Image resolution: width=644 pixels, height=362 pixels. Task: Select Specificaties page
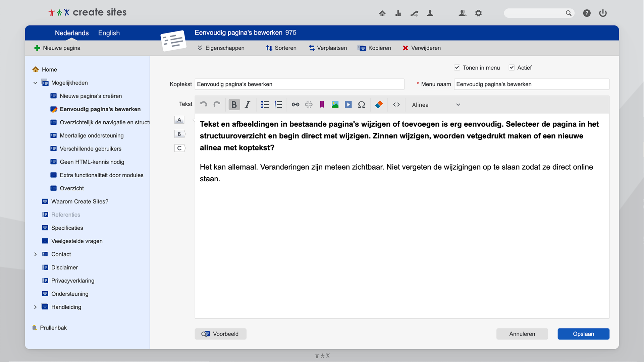(x=62, y=228)
